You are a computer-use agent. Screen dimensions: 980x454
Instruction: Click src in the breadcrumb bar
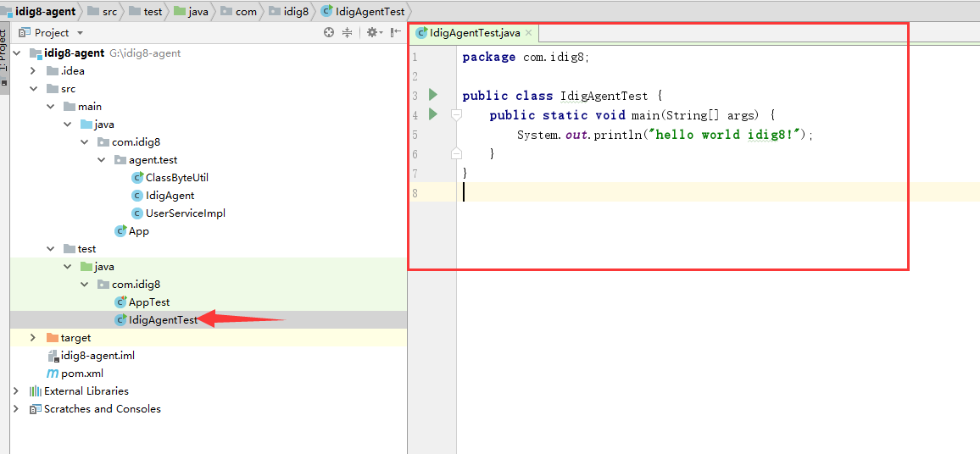click(109, 11)
